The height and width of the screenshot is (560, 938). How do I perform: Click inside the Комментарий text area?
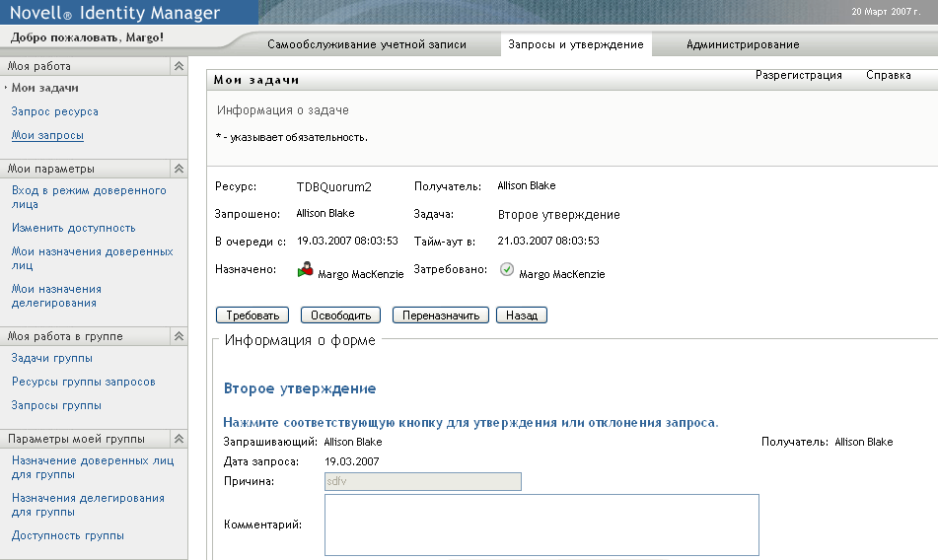pyautogui.click(x=541, y=525)
